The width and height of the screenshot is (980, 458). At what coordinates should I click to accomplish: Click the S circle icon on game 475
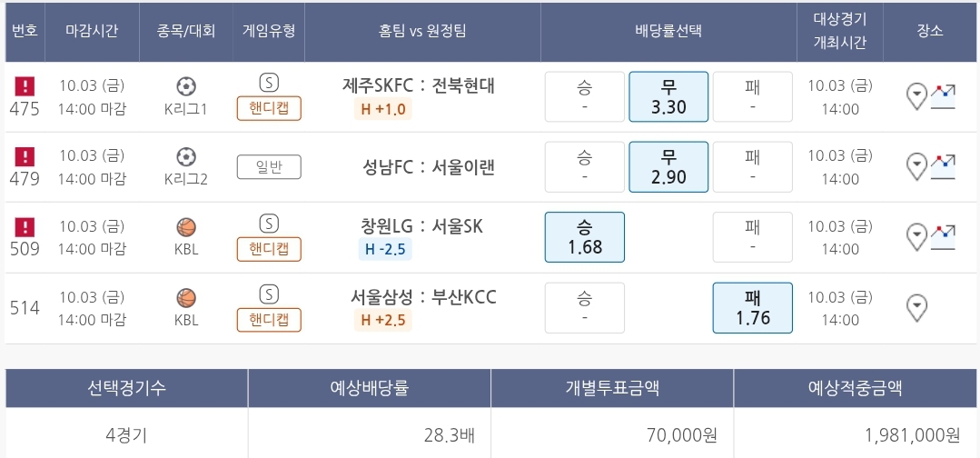pos(268,83)
